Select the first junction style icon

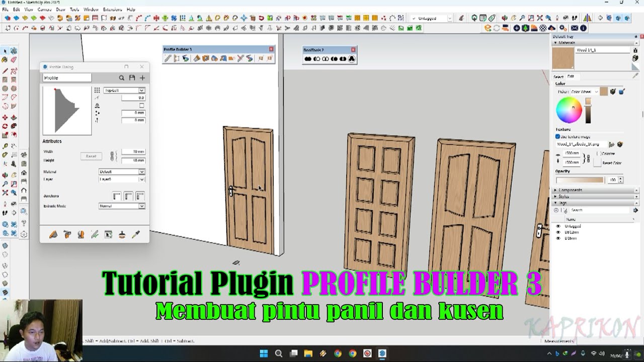pos(117,196)
